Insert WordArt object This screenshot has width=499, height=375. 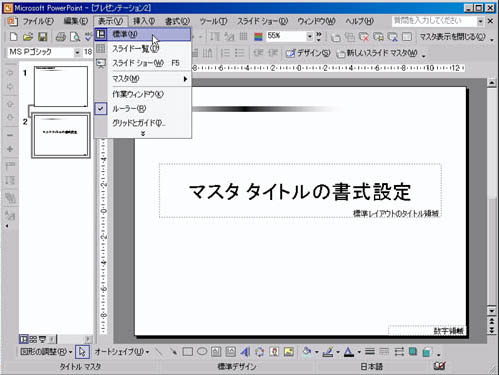(245, 351)
